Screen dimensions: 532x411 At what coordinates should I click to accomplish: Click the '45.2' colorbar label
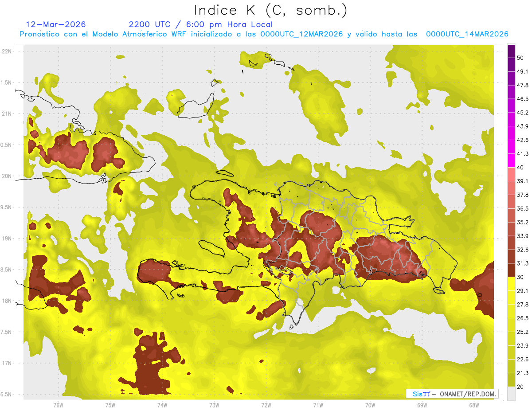(x=523, y=113)
